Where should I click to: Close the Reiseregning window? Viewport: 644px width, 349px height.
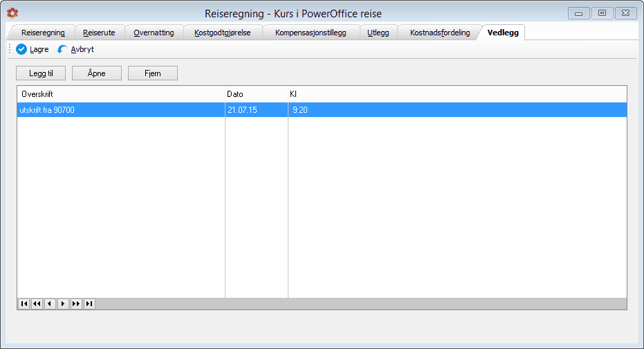(x=625, y=13)
